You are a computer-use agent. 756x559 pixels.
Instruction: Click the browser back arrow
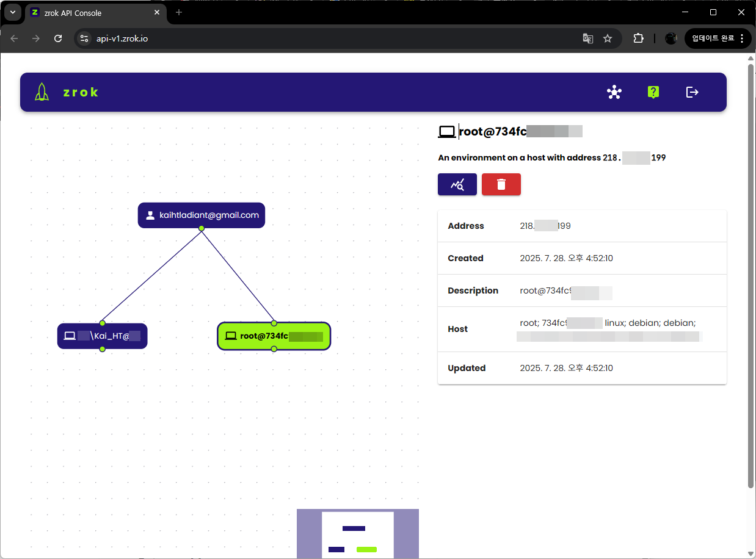pos(14,38)
